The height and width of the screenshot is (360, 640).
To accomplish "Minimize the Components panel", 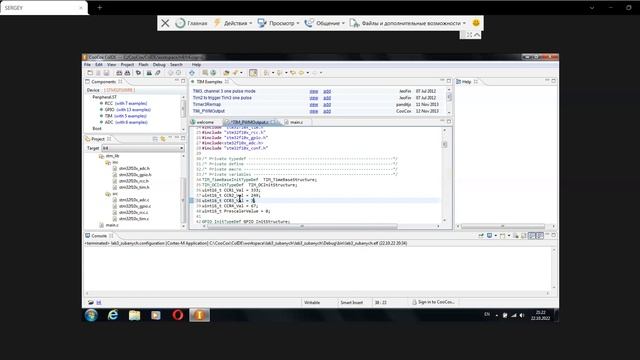I will pos(176,81).
